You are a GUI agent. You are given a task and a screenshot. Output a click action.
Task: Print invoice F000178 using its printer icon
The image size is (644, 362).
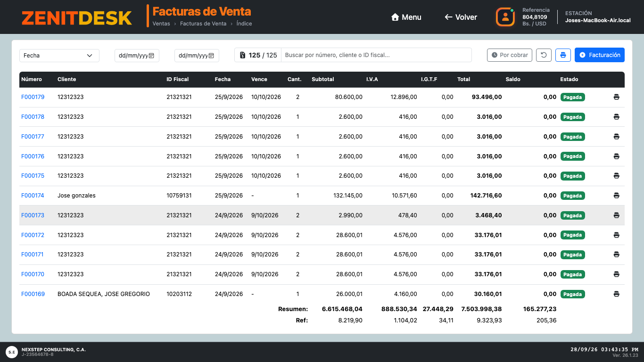pyautogui.click(x=616, y=117)
